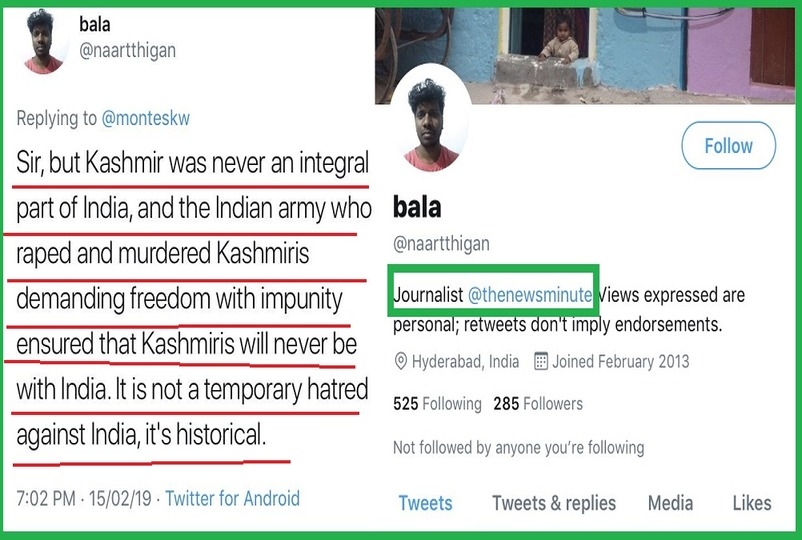Click the bala display name in tweet header

(x=95, y=24)
